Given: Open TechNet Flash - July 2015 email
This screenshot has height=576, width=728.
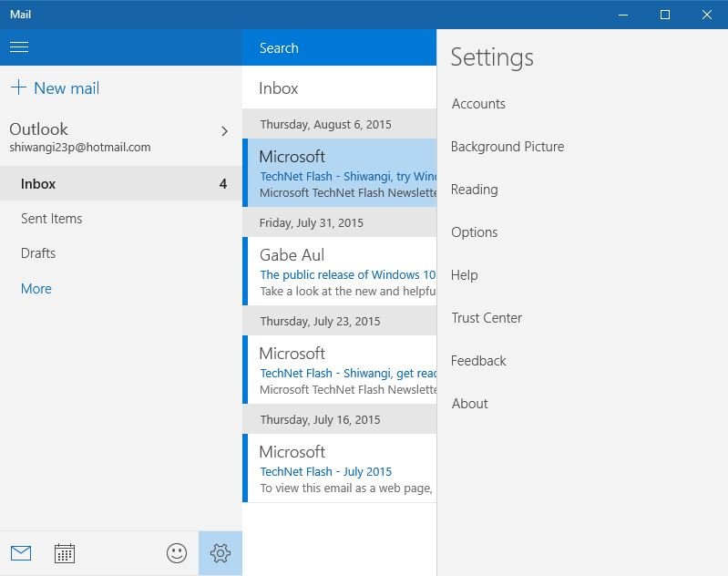Looking at the screenshot, I should pos(339,468).
